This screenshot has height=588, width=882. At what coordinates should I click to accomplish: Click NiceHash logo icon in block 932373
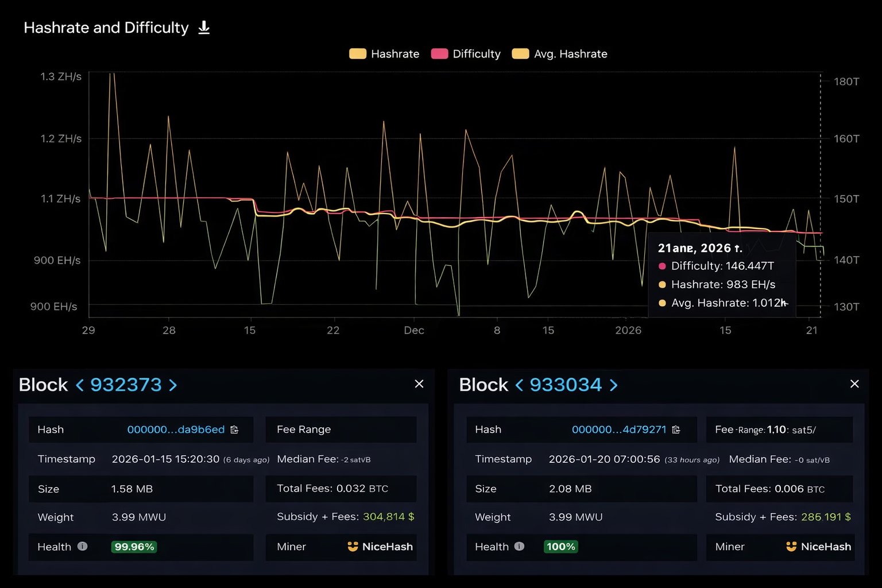click(x=353, y=547)
